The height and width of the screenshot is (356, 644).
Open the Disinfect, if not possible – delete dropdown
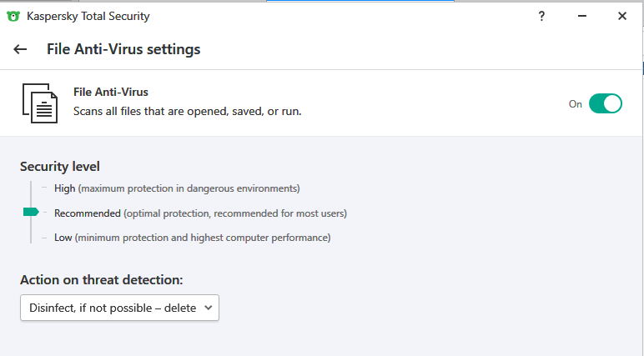click(119, 308)
